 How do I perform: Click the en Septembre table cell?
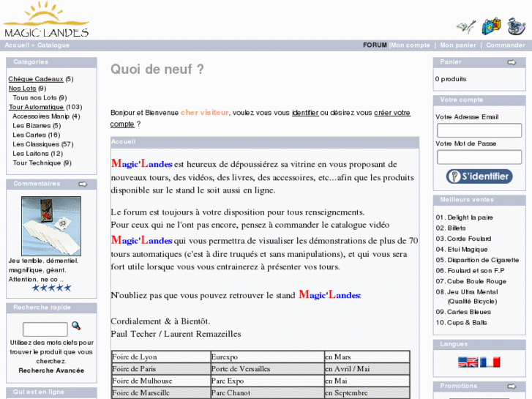[367, 393]
